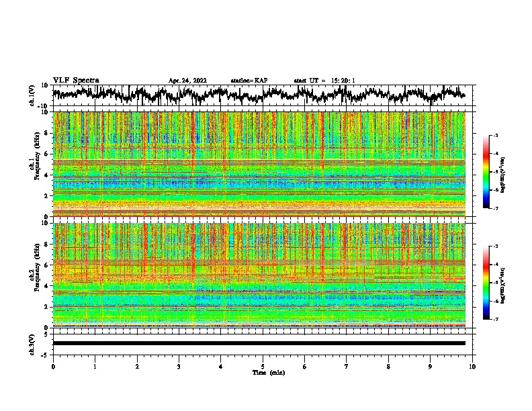Click the ch.1 spectrogram "6" kHz tick label
Image resolution: width=532 pixels, height=411 pixels.
[x=46, y=154]
